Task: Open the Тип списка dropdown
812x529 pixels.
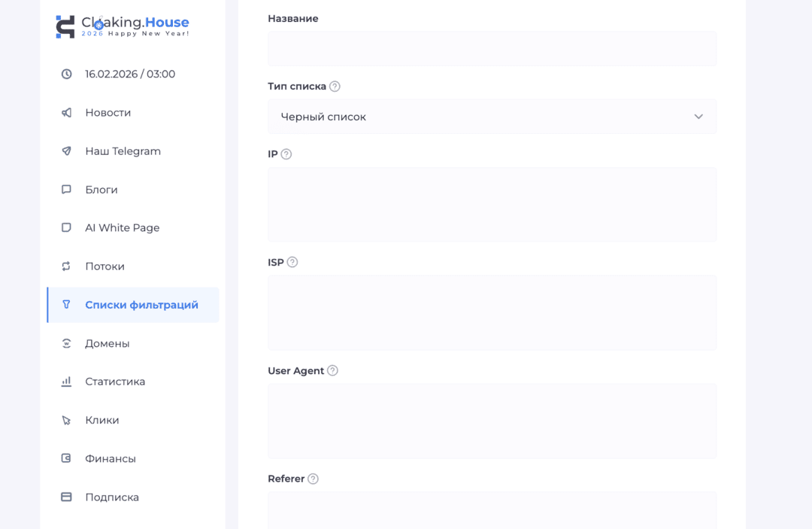Action: point(492,117)
